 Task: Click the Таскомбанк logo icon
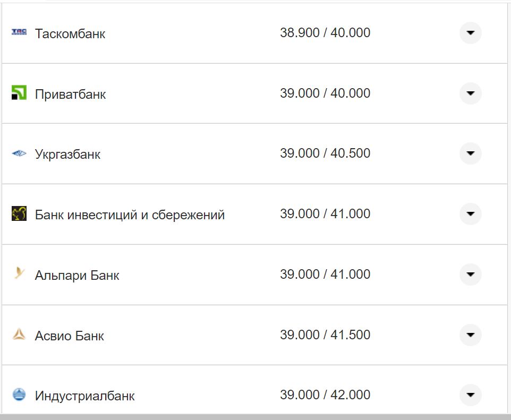(x=19, y=32)
